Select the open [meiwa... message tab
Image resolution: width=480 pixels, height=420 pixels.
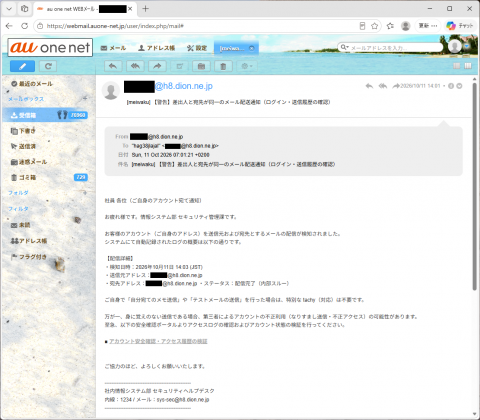[x=231, y=49]
